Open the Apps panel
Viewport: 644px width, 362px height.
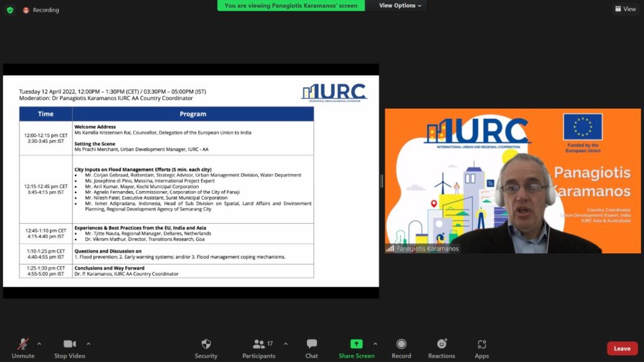[482, 344]
